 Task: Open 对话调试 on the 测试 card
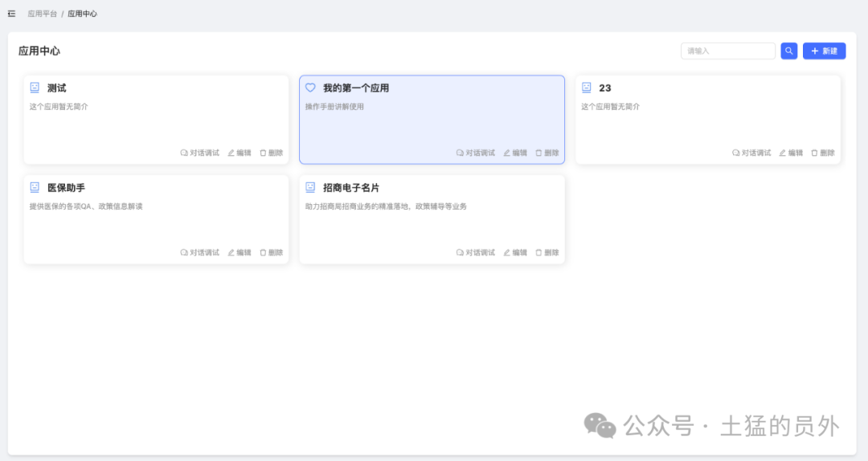200,153
